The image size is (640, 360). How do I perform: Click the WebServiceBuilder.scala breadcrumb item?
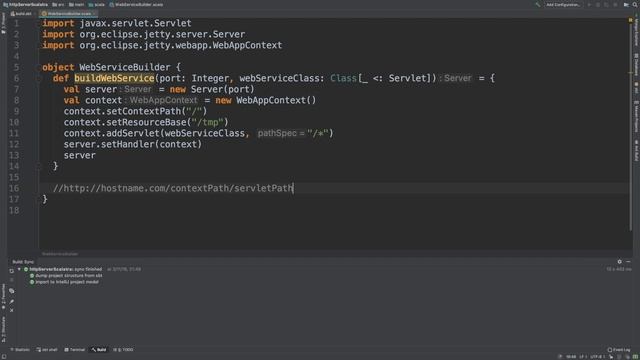(x=136, y=4)
